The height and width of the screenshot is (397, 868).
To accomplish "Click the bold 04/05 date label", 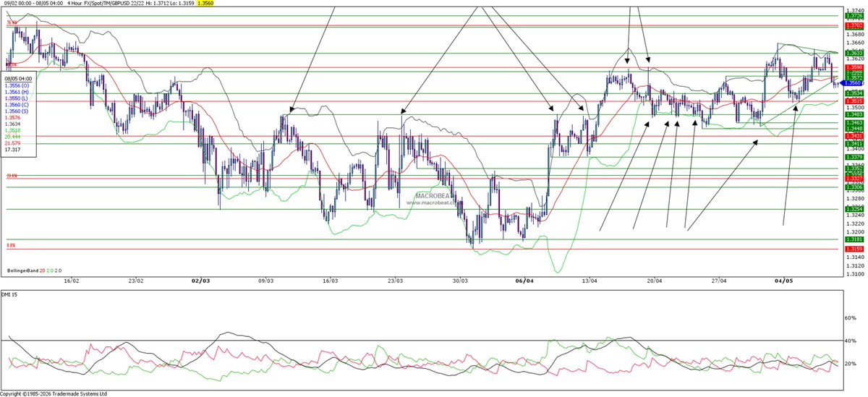I will pos(784,279).
